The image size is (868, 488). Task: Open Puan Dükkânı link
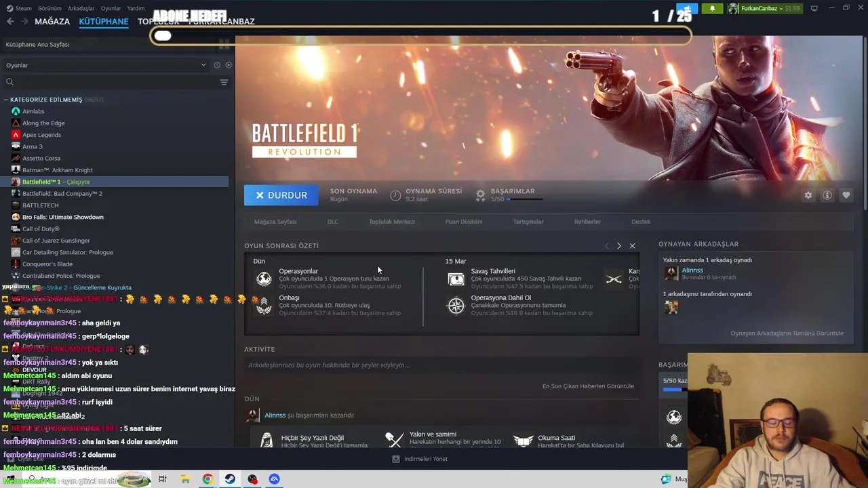point(464,222)
